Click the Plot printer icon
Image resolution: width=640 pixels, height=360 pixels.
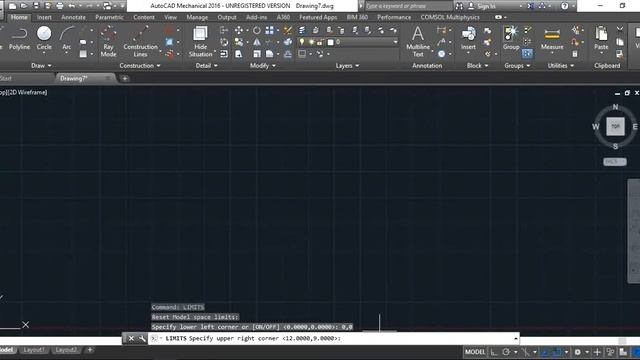coord(60,6)
